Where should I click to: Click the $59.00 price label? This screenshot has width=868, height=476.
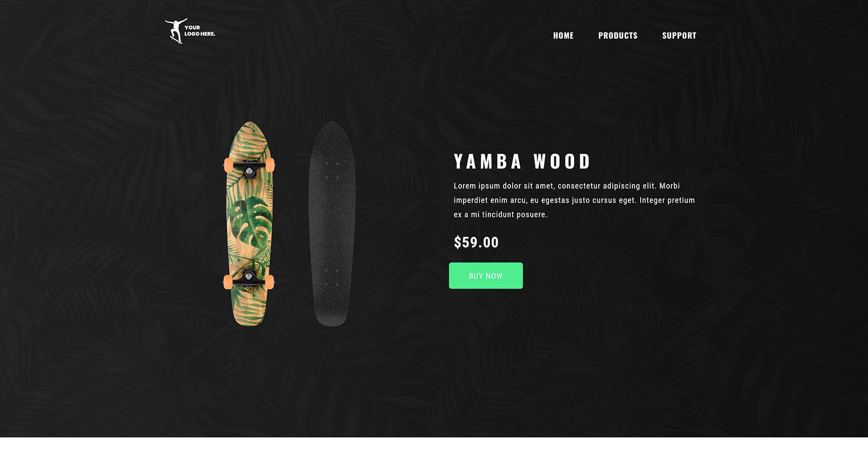point(476,242)
